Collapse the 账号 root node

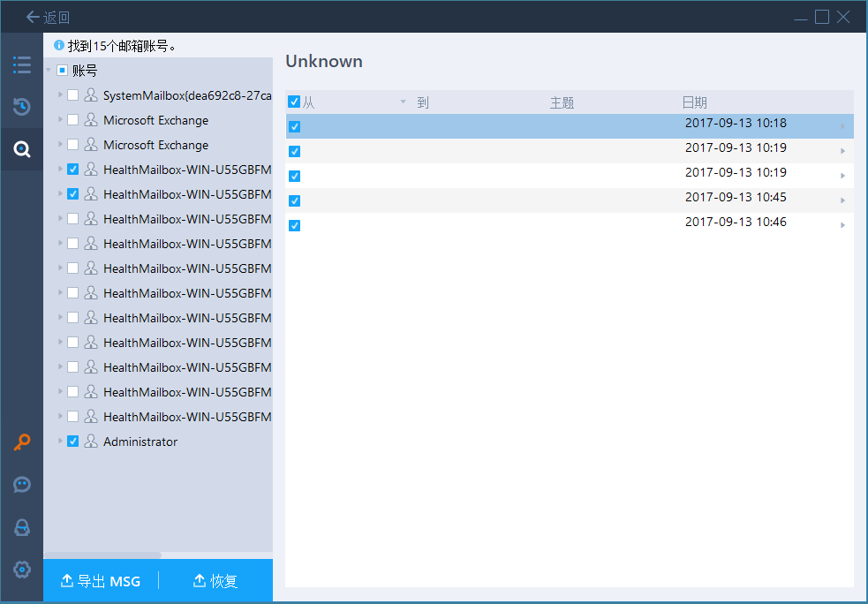(48, 71)
